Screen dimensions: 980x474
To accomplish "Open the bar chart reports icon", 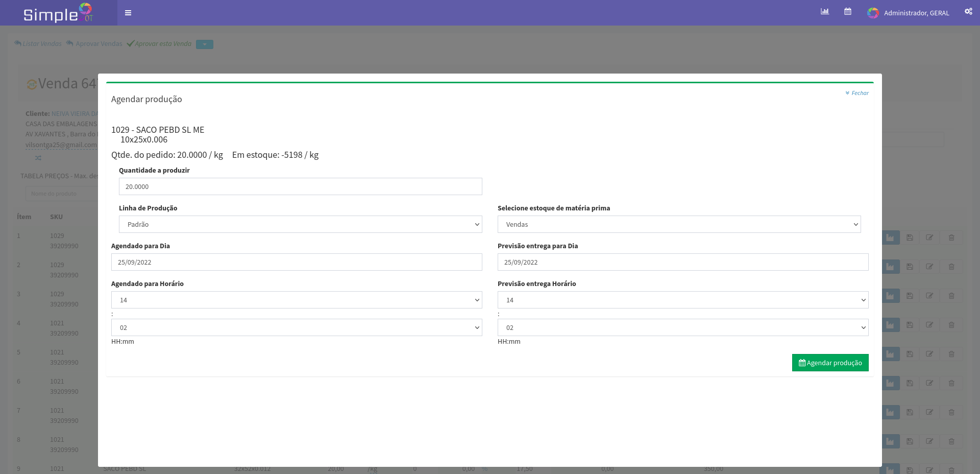I will (x=824, y=12).
